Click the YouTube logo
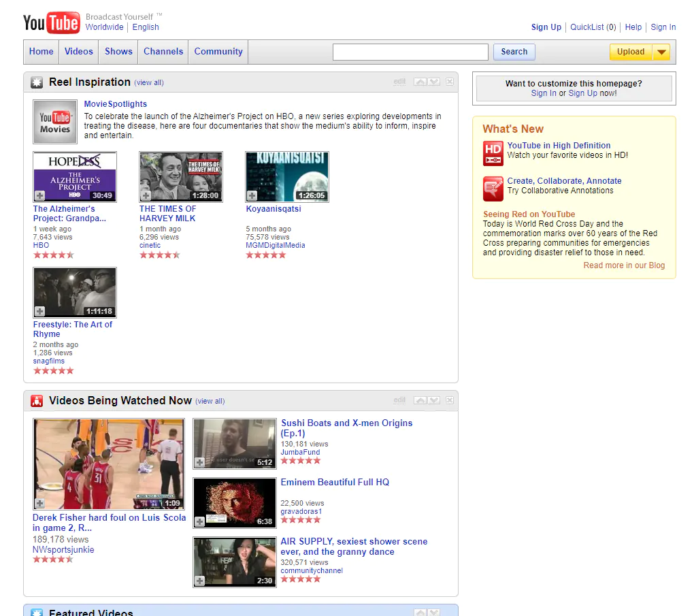Screen dimensions: 694x616 (x=51, y=22)
